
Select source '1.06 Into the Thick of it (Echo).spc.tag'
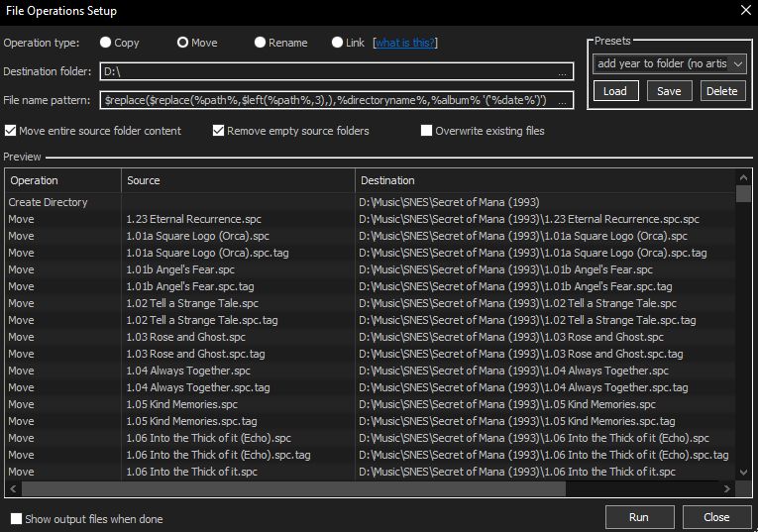[x=218, y=456]
